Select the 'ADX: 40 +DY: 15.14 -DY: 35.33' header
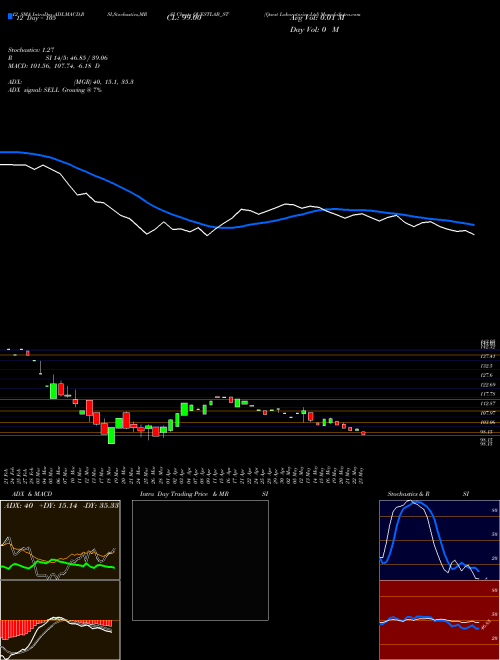500x660 pixels. [61, 506]
